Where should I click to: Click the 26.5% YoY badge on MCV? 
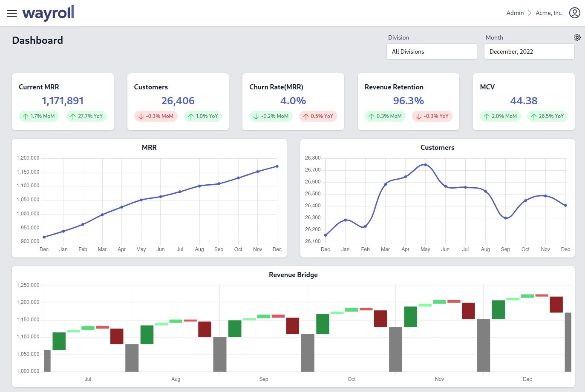click(548, 116)
